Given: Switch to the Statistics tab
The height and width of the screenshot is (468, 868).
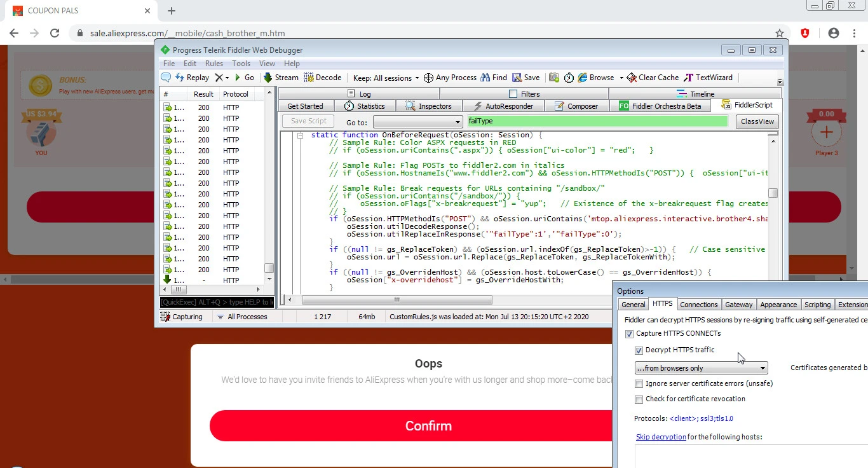Looking at the screenshot, I should click(365, 106).
